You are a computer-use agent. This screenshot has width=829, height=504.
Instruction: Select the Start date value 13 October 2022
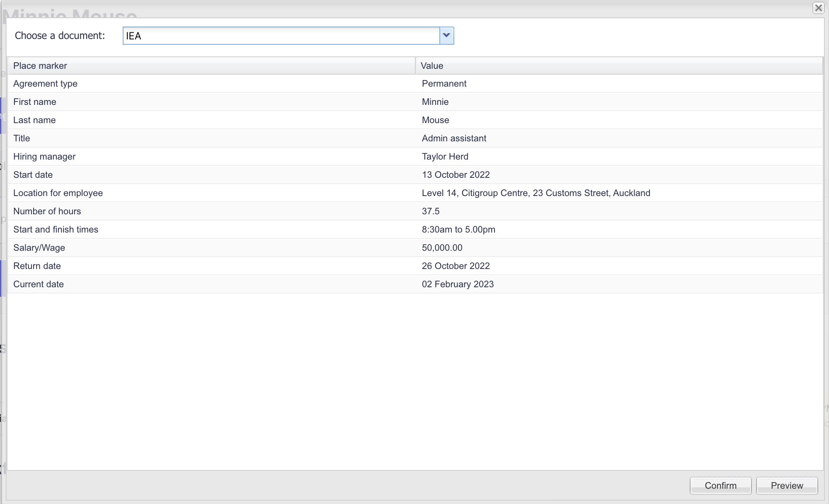456,175
